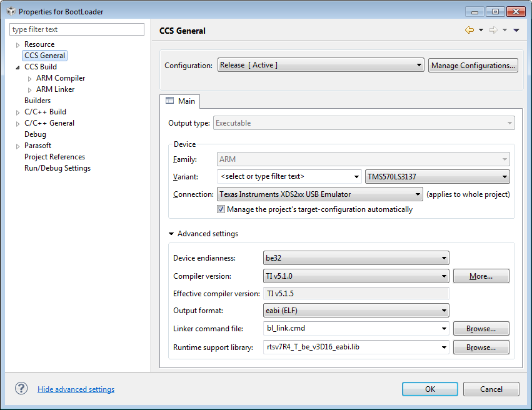Click the Effective compiler version field
The height and width of the screenshot is (410, 532).
[356, 293]
